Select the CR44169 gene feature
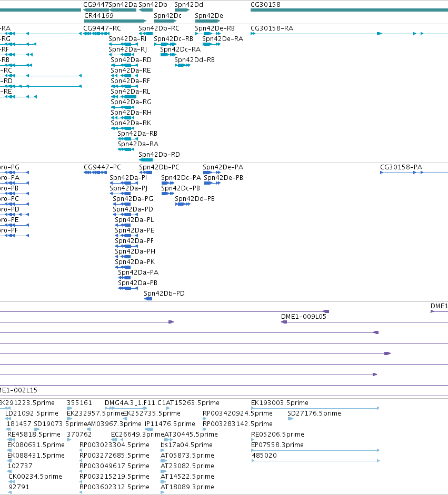 pos(115,21)
